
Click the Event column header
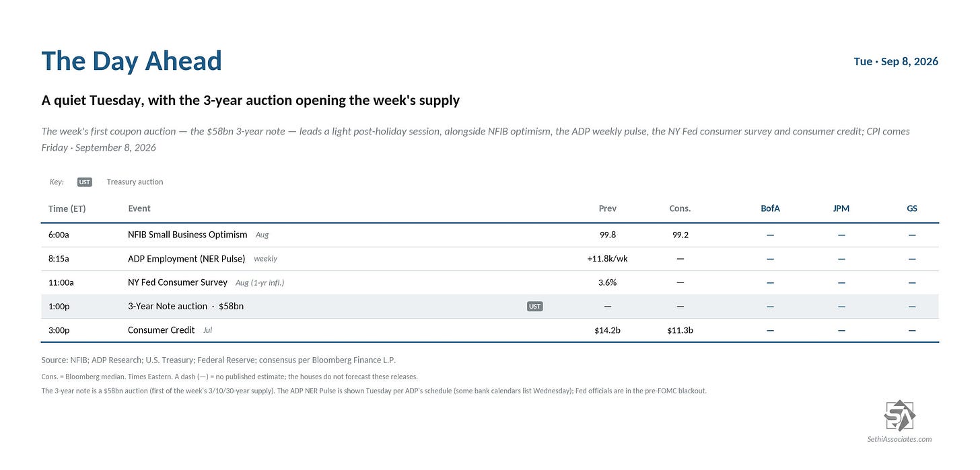pos(139,208)
